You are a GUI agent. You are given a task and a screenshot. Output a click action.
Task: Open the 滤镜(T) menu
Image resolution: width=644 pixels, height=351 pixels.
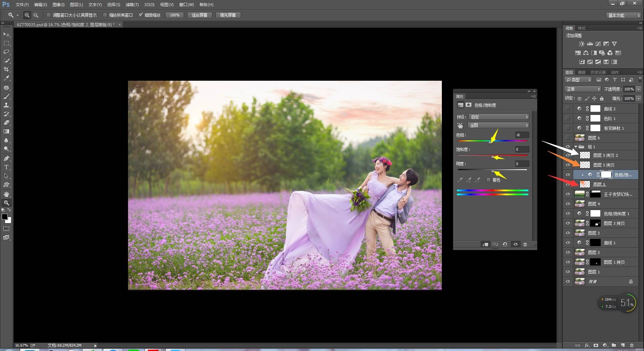pyautogui.click(x=132, y=5)
